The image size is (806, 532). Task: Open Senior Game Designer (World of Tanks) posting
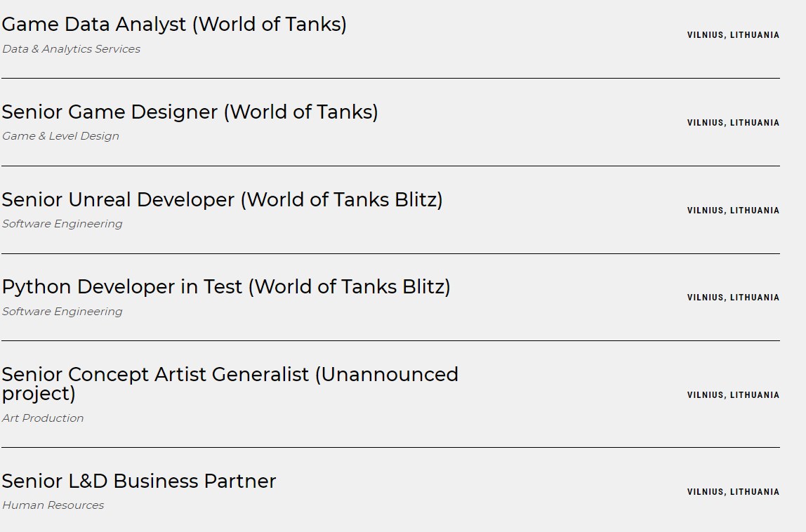pos(190,112)
